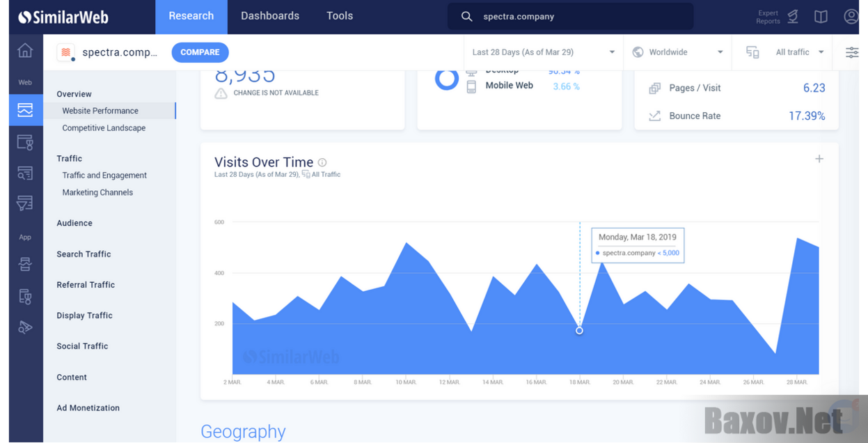Click the plus icon on Visits Over Time card
868x443 pixels.
click(x=819, y=159)
